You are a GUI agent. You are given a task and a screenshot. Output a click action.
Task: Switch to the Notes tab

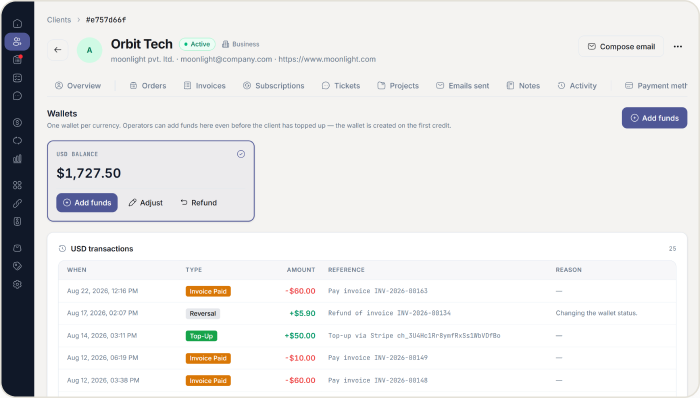coord(523,86)
